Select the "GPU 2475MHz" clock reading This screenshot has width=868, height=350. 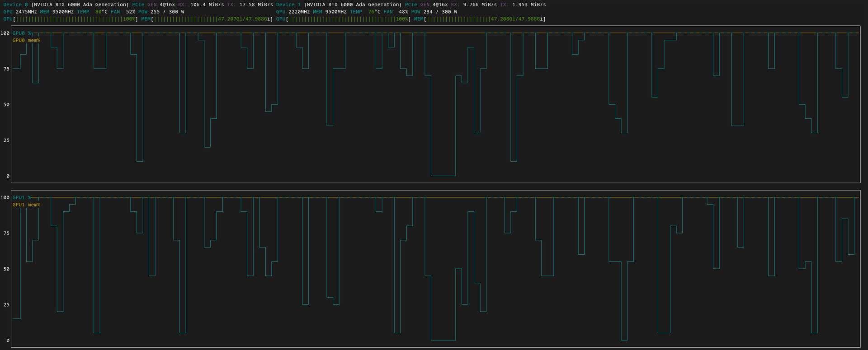click(20, 12)
